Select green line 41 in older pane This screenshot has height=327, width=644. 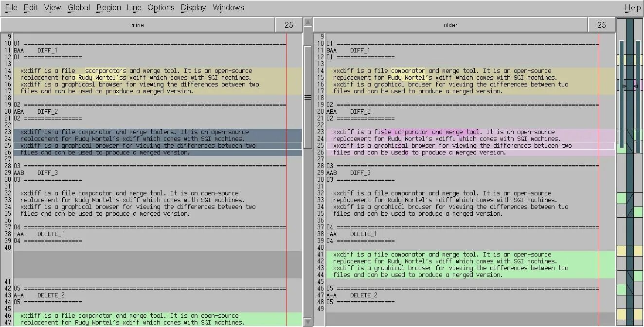pos(470,255)
